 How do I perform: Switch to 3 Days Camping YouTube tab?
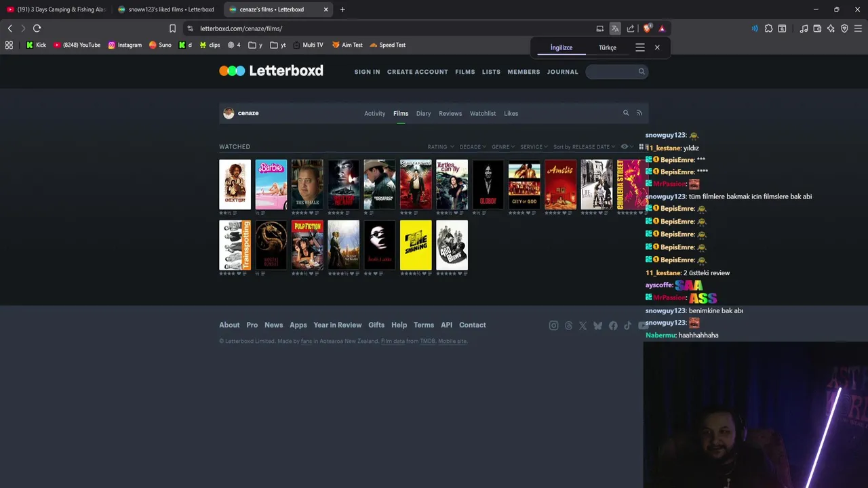click(x=56, y=9)
